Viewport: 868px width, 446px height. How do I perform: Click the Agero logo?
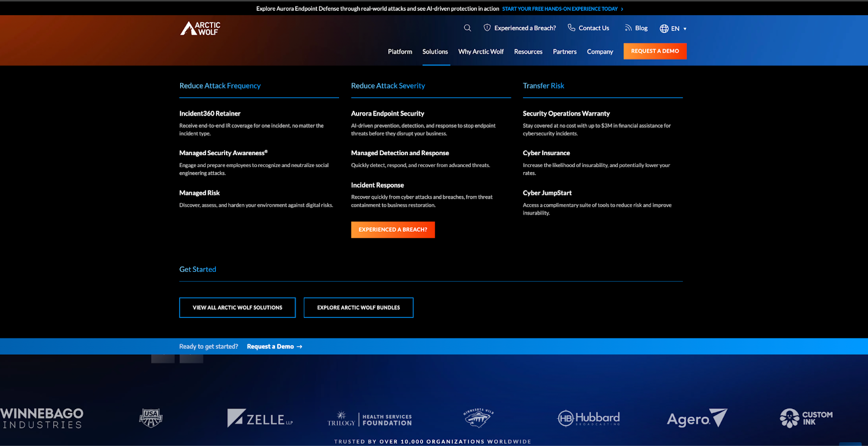click(x=697, y=418)
